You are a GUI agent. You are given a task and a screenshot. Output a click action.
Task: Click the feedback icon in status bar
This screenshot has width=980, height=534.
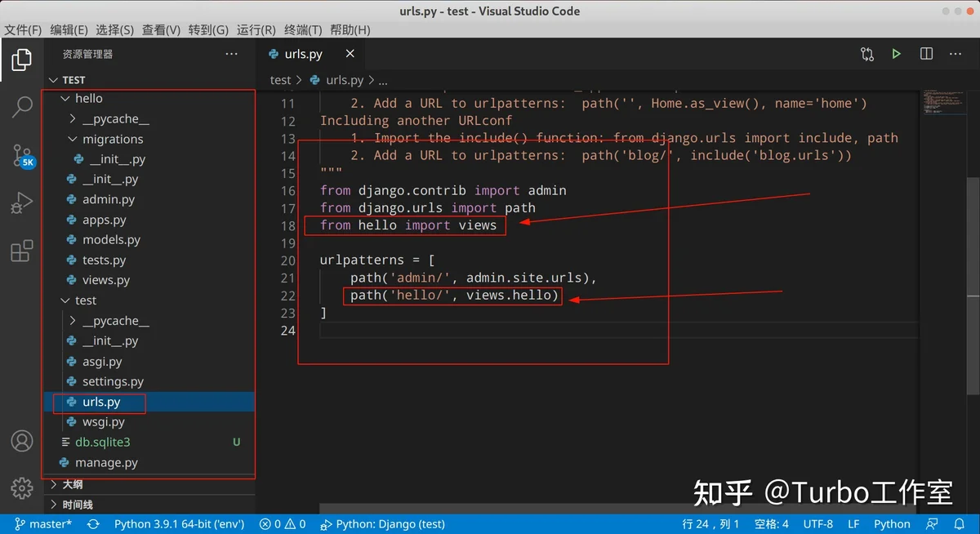click(933, 524)
